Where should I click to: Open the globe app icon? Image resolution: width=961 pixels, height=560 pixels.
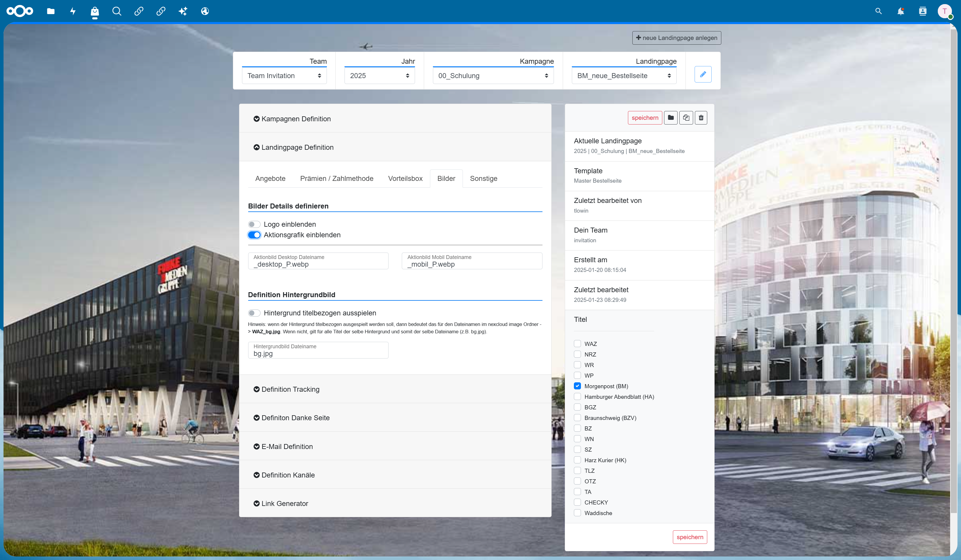pos(205,11)
